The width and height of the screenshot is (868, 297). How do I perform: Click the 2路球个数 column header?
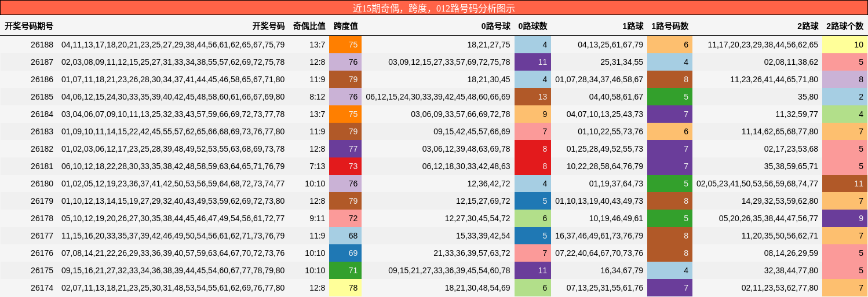[x=845, y=26]
